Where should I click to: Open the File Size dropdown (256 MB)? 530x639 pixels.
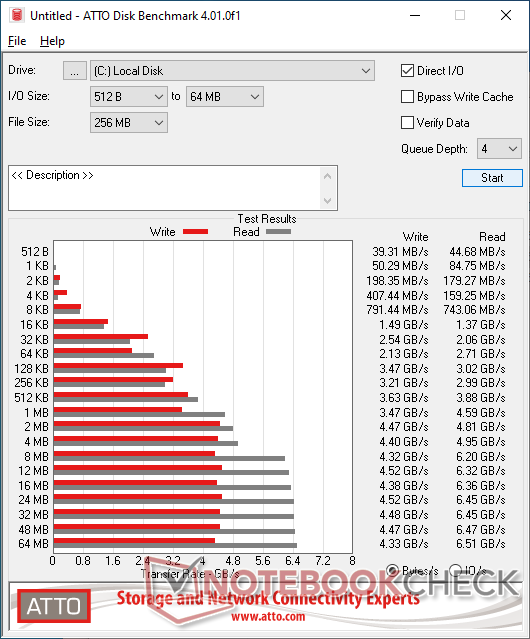coord(128,123)
